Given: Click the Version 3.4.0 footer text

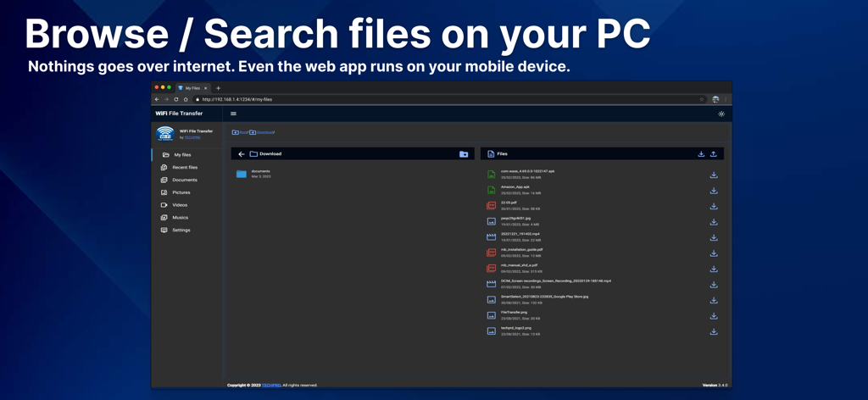Looking at the screenshot, I should click(x=715, y=385).
